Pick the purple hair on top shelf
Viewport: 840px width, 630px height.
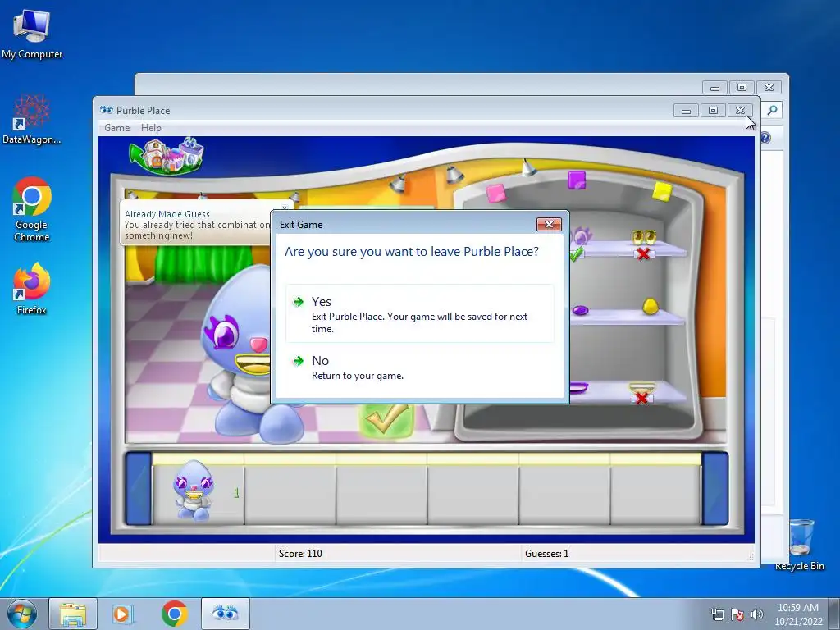581,235
